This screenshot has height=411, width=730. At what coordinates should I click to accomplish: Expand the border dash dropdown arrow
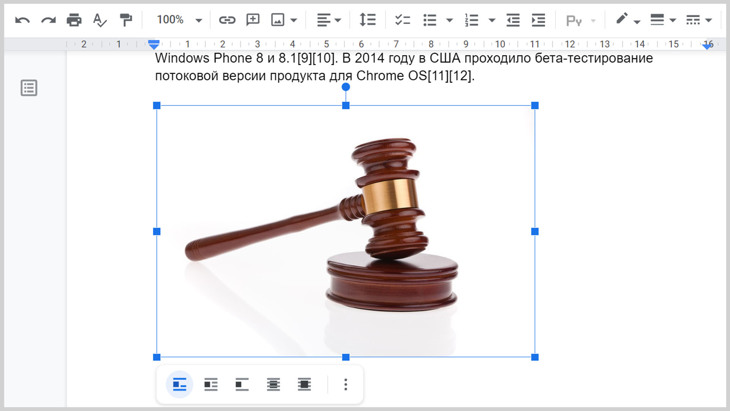coord(708,20)
